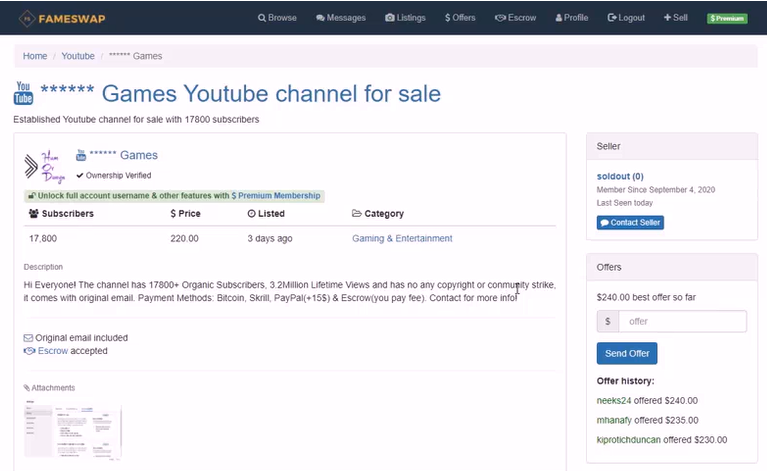This screenshot has height=471, width=767.
Task: Click the Contact Seller button
Action: 630,223
